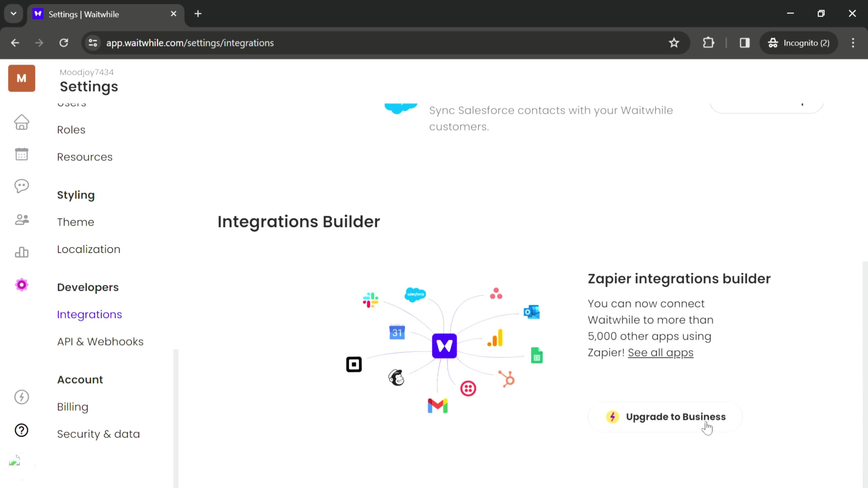
Task: Click the Outlook logo in the graphic
Action: click(x=532, y=312)
